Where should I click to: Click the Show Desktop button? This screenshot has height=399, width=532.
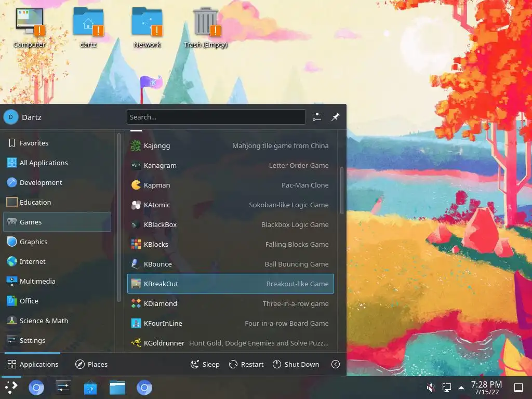click(518, 388)
